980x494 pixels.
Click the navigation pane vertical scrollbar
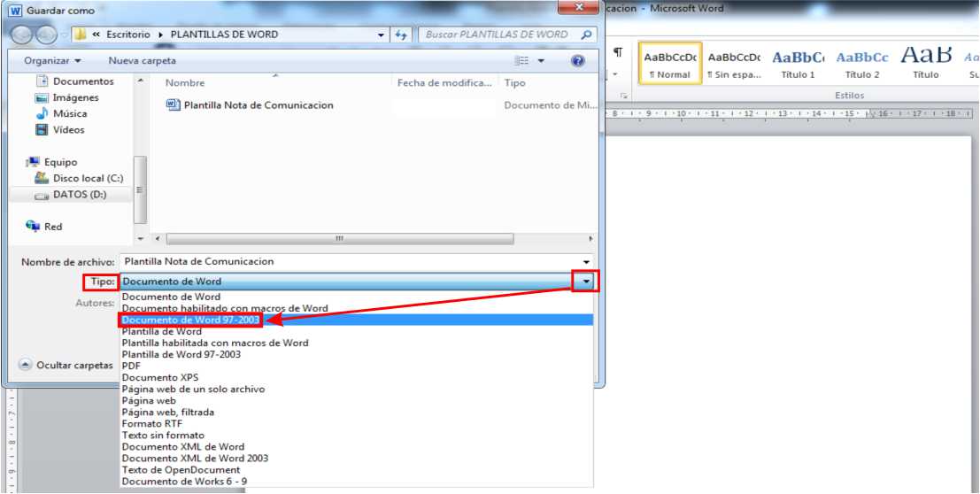(141, 189)
